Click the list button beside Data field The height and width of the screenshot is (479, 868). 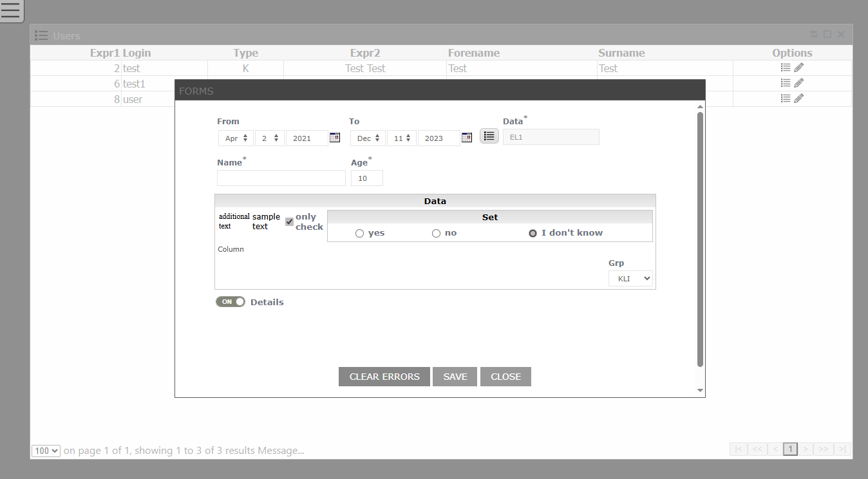click(489, 136)
